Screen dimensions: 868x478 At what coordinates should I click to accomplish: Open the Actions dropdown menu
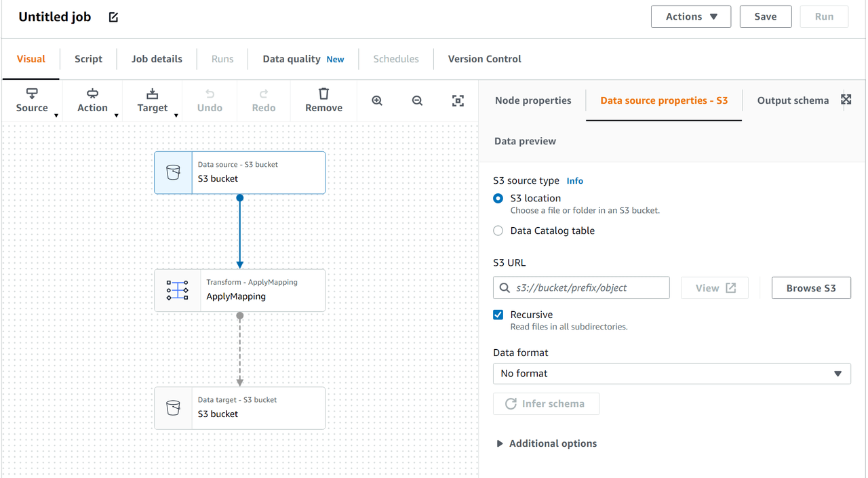click(690, 16)
